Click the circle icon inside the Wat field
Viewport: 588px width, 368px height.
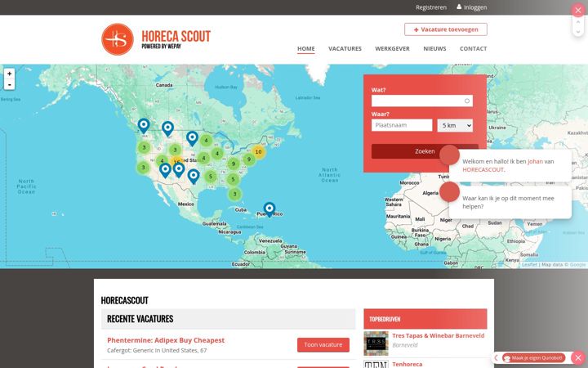pyautogui.click(x=467, y=101)
